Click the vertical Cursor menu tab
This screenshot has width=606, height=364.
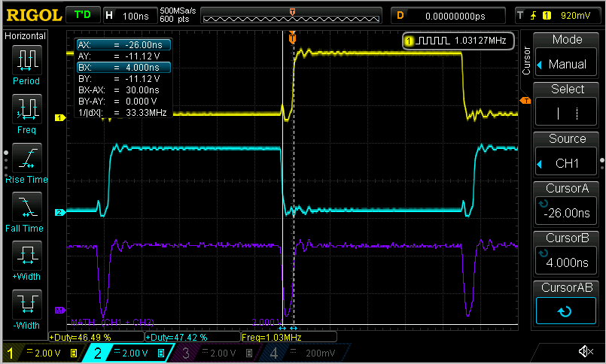point(526,60)
